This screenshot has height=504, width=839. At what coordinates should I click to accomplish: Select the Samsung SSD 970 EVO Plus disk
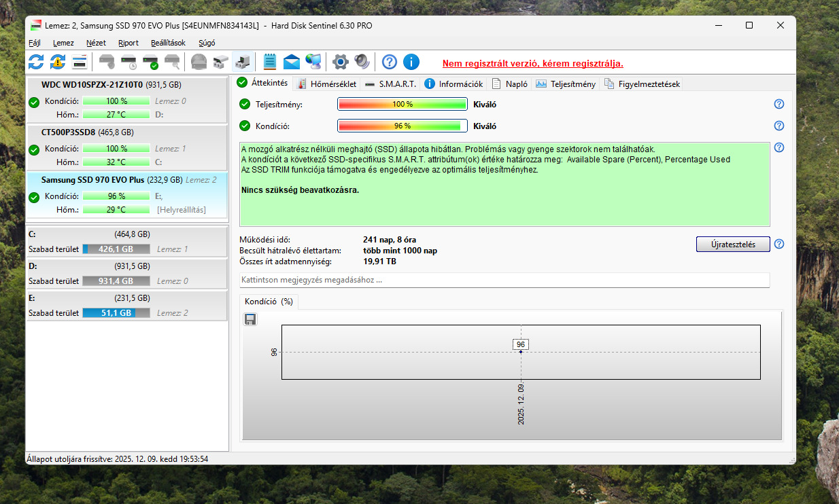click(127, 195)
